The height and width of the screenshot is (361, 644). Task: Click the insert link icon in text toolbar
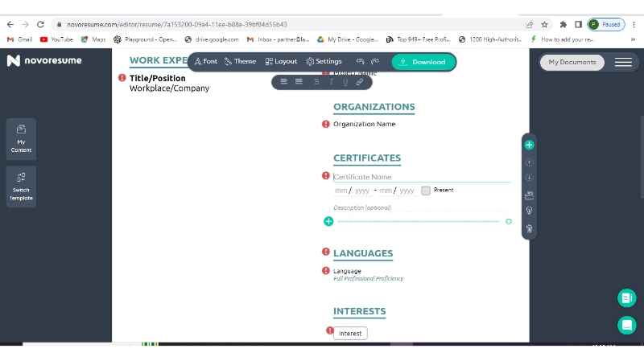click(360, 82)
